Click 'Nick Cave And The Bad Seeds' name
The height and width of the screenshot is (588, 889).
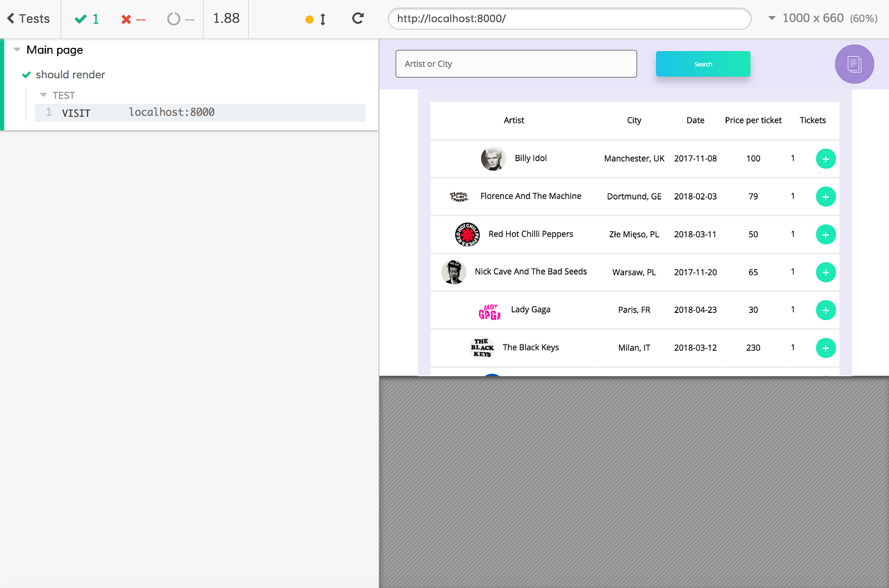pyautogui.click(x=531, y=271)
